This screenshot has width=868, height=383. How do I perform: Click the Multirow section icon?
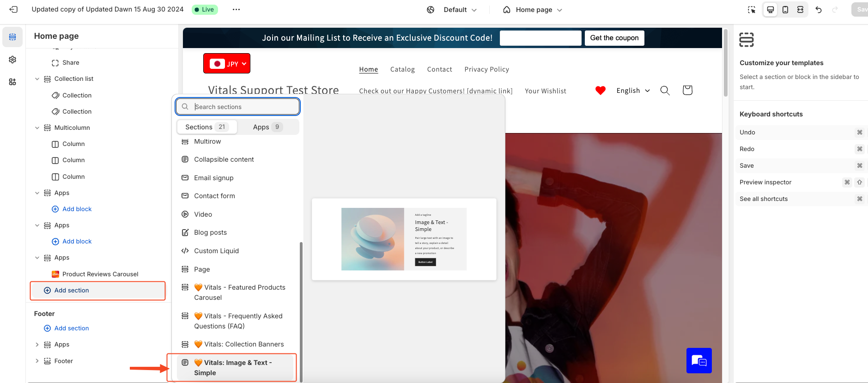185,141
